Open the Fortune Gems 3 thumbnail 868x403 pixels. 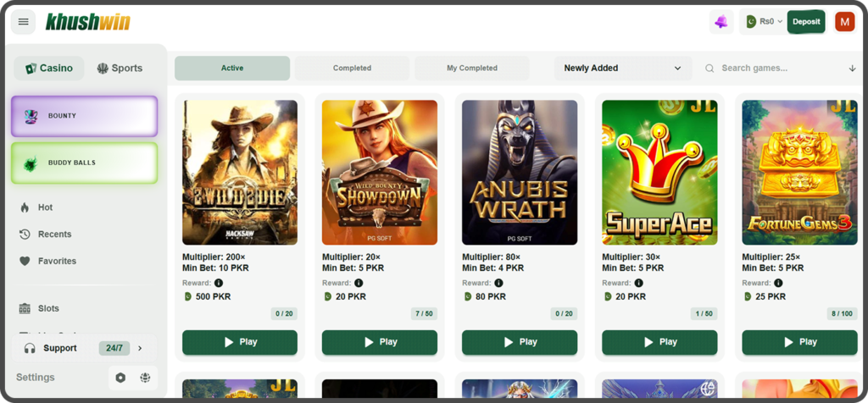(x=799, y=173)
